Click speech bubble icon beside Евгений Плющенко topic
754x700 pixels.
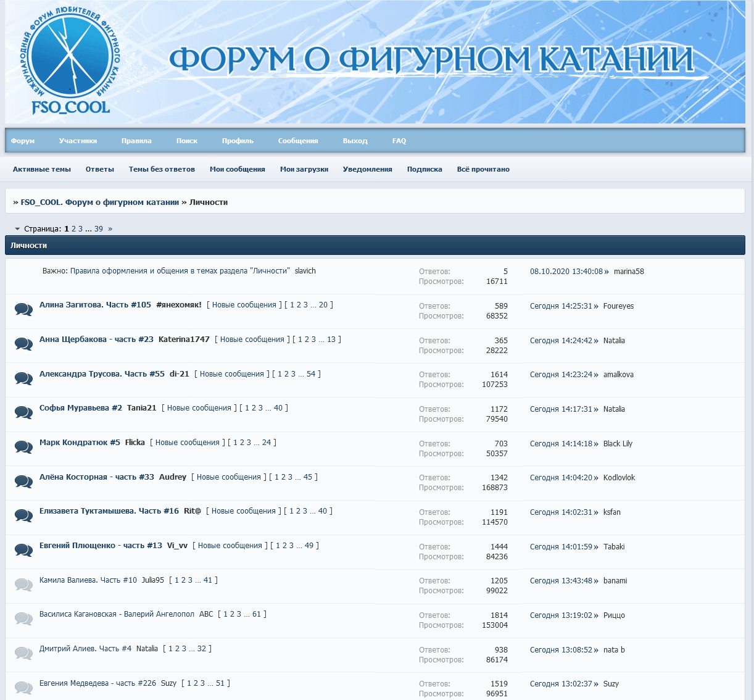pyautogui.click(x=23, y=550)
